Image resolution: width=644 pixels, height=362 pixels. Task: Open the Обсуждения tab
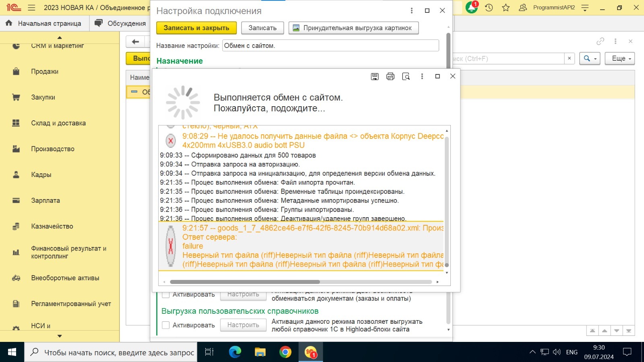tap(120, 23)
